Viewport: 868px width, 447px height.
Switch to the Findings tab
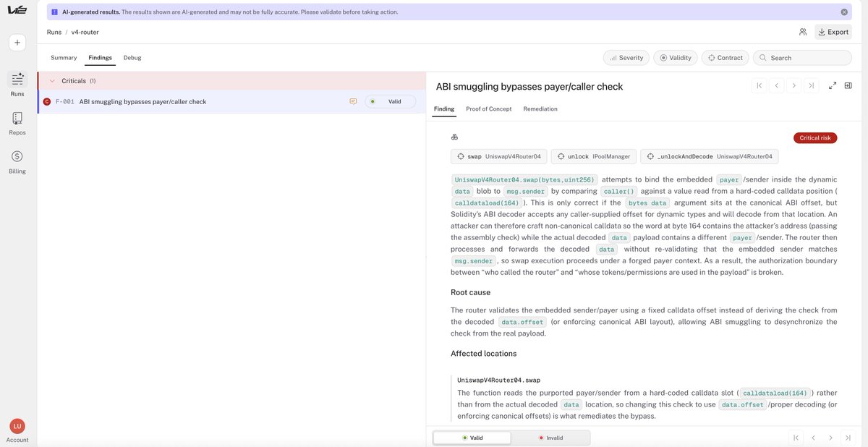pyautogui.click(x=100, y=58)
